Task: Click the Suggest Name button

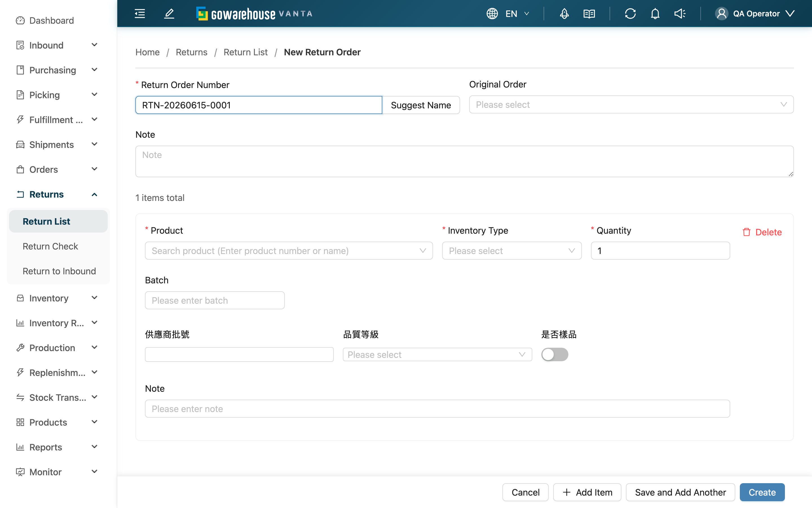Action: coord(421,105)
